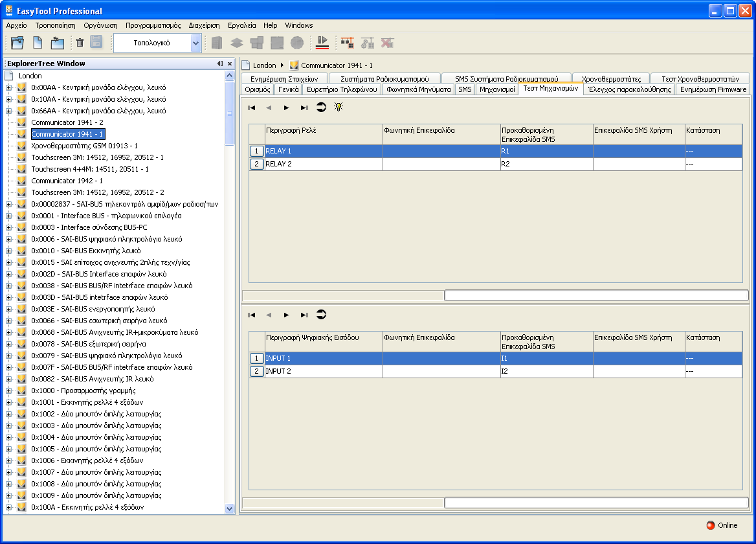Go to first record in digital input table
Screen dimensions: 756x544
[x=252, y=315]
